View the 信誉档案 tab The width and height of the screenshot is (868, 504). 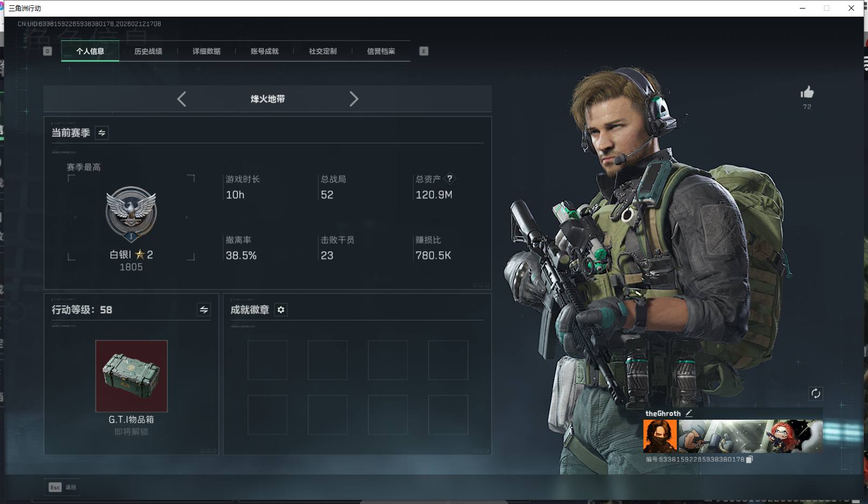click(381, 51)
